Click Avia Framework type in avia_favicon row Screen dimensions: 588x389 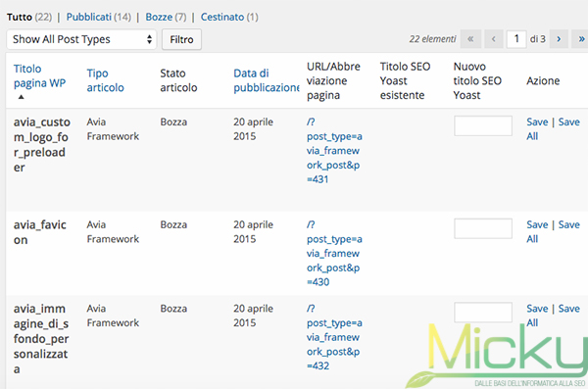pos(113,232)
